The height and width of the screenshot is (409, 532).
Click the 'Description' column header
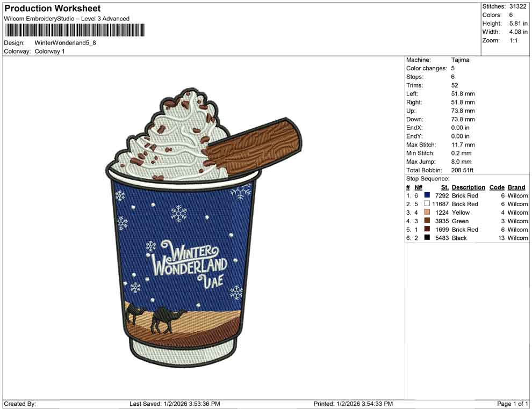point(468,187)
